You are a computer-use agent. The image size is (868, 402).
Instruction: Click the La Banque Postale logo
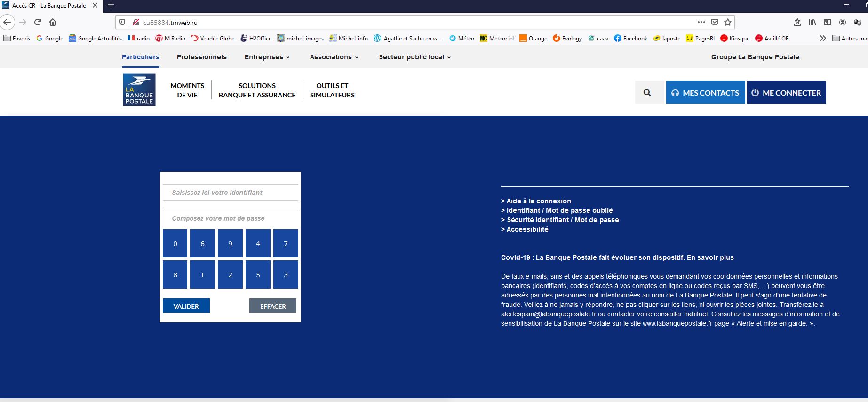tap(139, 90)
